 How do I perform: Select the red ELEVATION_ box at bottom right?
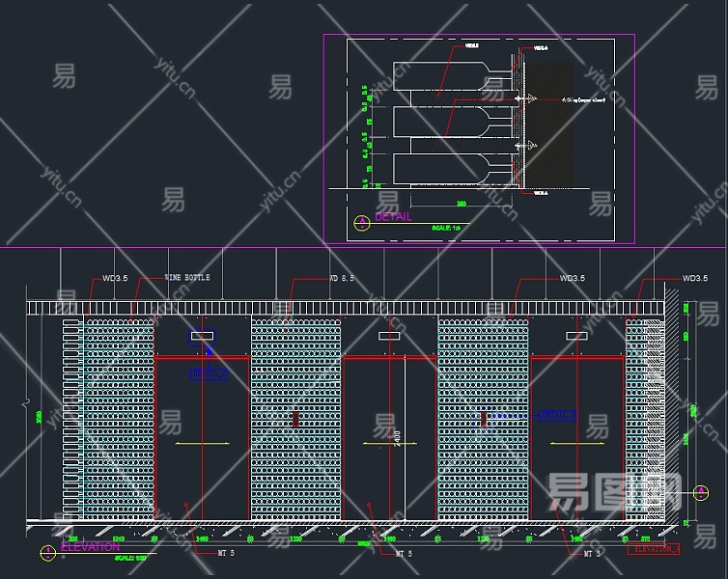pyautogui.click(x=654, y=549)
